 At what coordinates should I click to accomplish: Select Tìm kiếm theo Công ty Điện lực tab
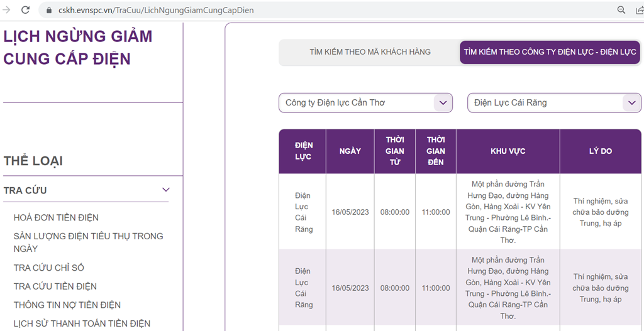tap(550, 52)
